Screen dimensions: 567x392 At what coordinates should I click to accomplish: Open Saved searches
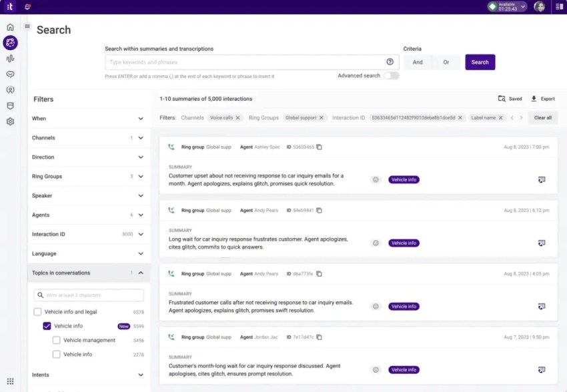[x=510, y=99]
